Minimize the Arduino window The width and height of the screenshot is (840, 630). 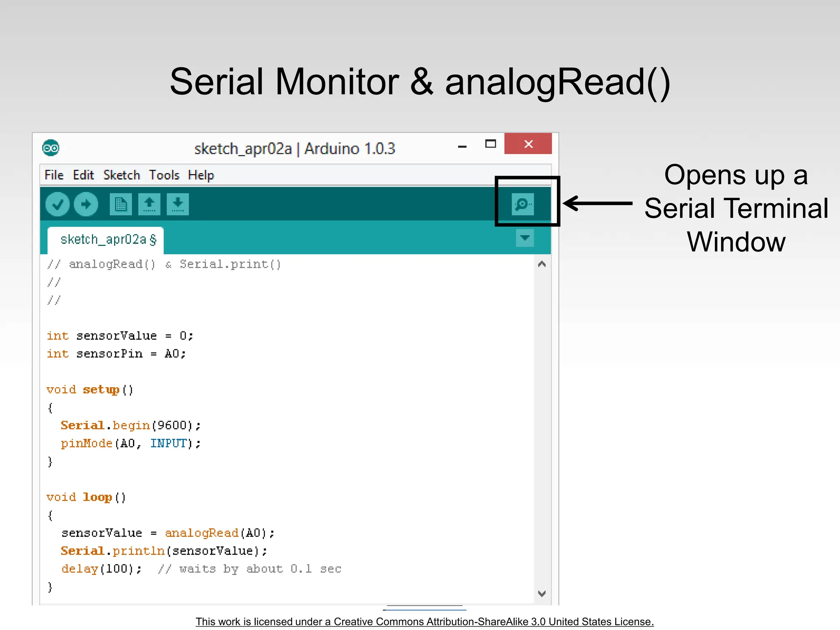click(462, 146)
